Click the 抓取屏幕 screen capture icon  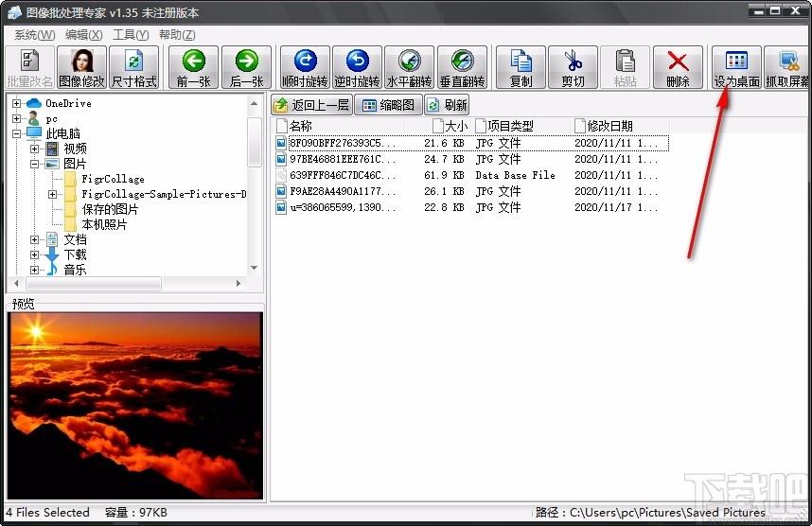point(787,67)
